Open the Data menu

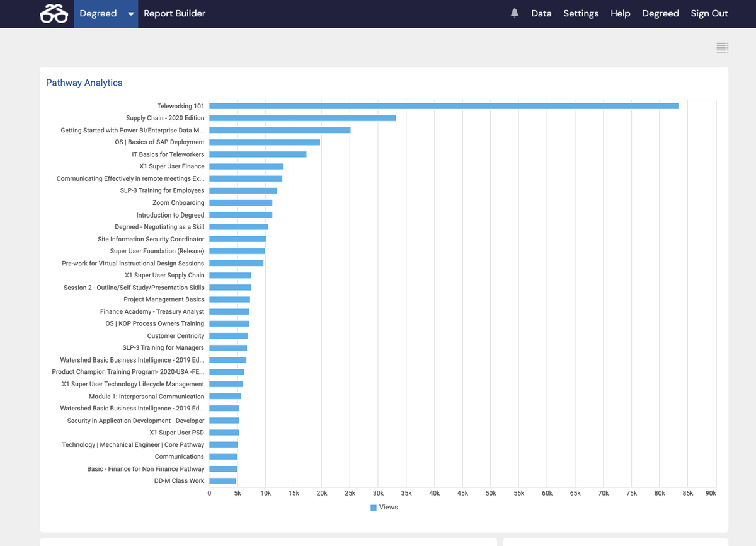(541, 13)
